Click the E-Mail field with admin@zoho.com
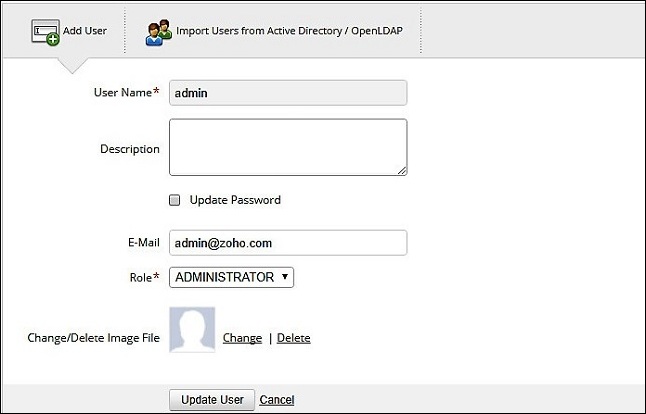 pos(288,243)
